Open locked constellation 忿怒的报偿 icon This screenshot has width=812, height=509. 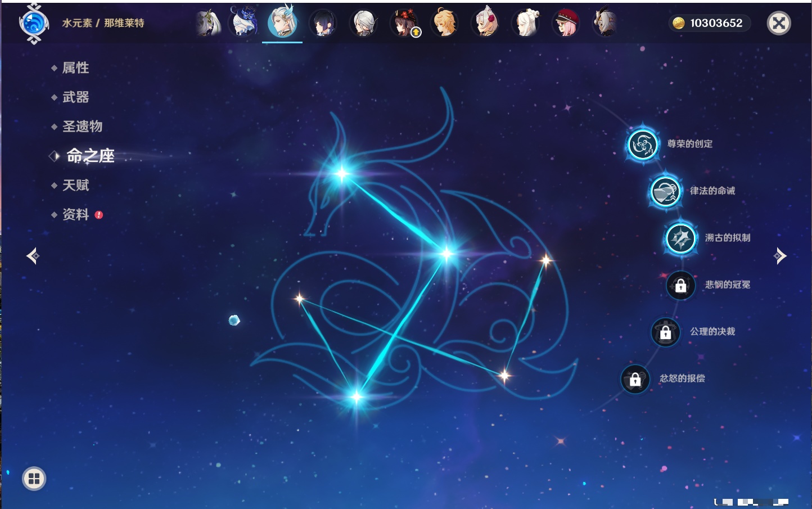[x=635, y=379]
